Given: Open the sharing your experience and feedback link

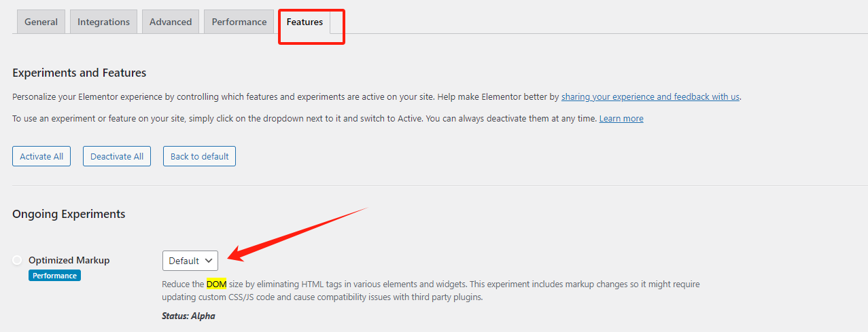Looking at the screenshot, I should click(x=650, y=97).
